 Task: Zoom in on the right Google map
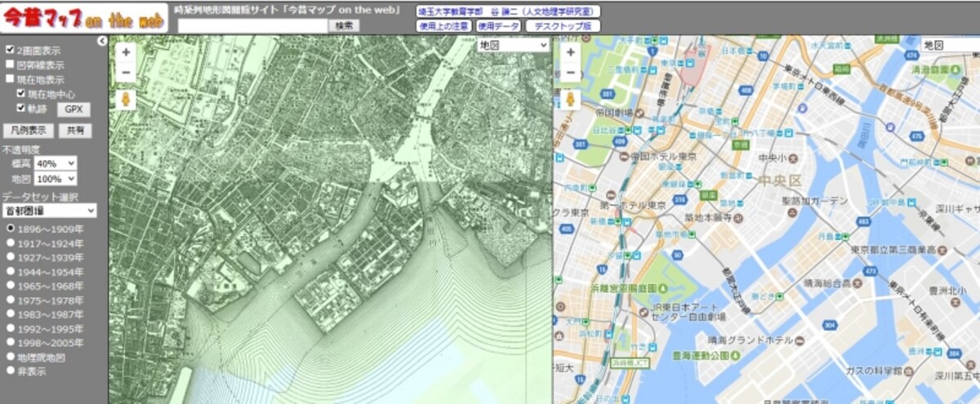(570, 52)
